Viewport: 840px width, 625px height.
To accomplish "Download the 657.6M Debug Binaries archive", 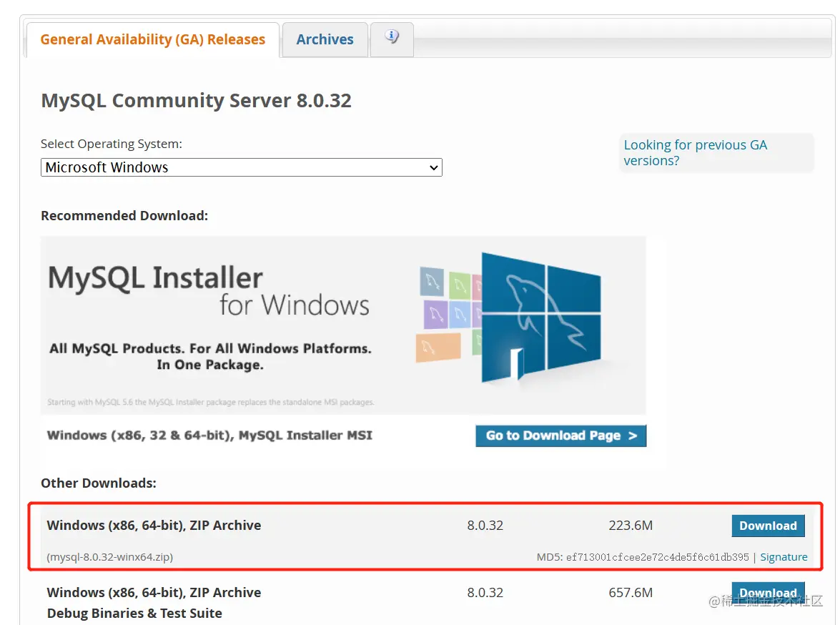I will pyautogui.click(x=768, y=592).
